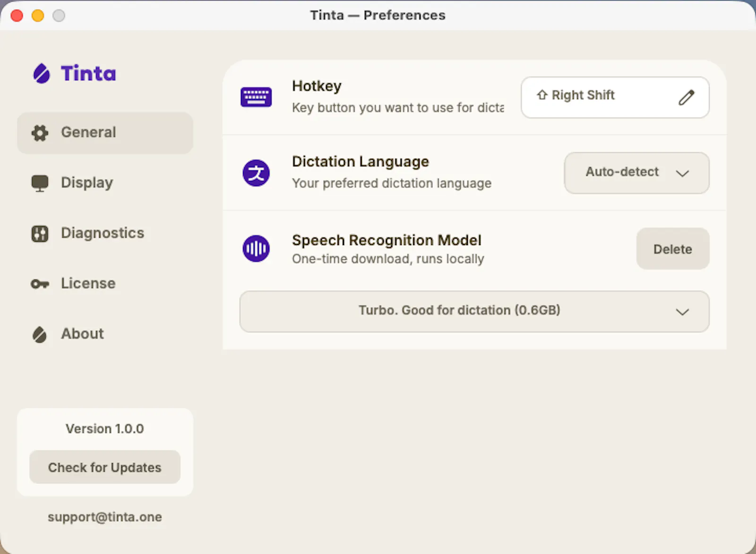
Task: Switch to the Display section
Action: tap(105, 183)
